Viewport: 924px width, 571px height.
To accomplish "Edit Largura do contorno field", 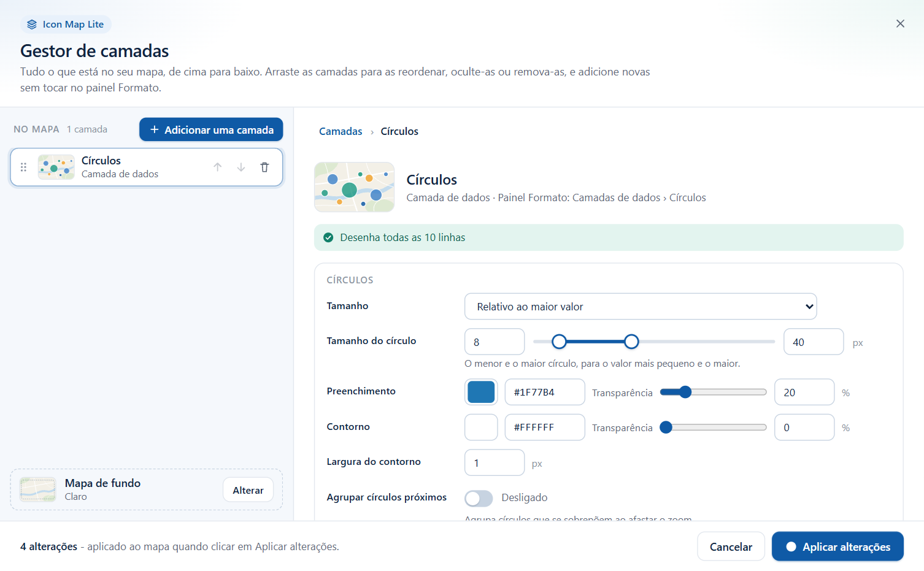I will [x=495, y=462].
